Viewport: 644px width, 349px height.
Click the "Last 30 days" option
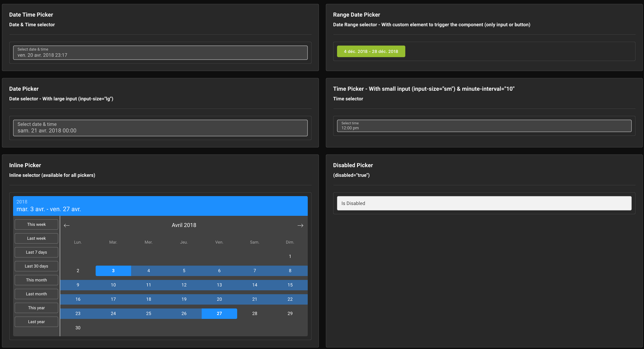coord(36,266)
